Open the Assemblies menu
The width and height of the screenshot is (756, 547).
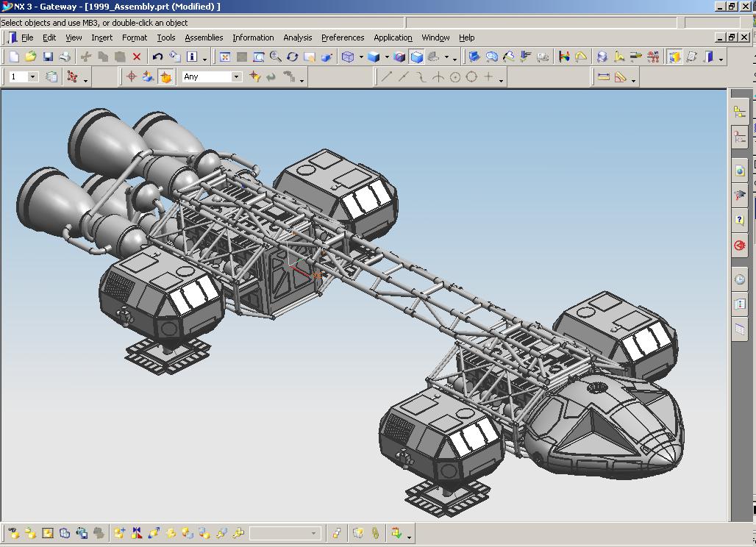point(204,37)
